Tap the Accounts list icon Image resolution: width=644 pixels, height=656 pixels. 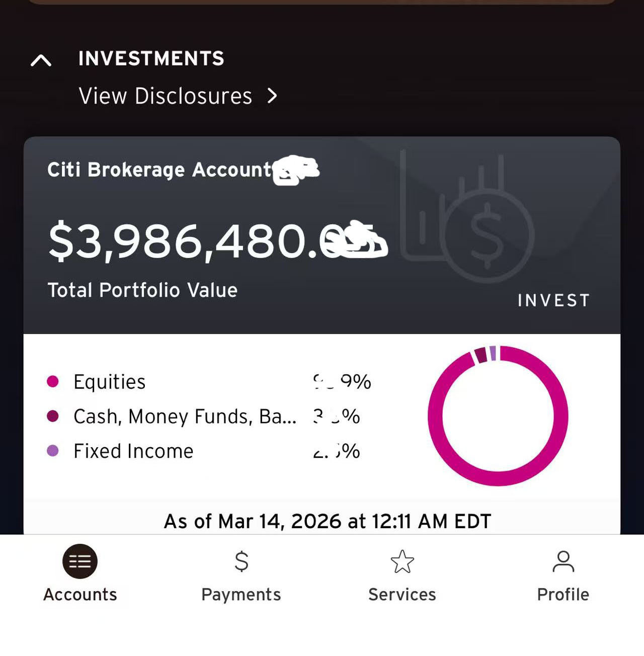point(80,561)
